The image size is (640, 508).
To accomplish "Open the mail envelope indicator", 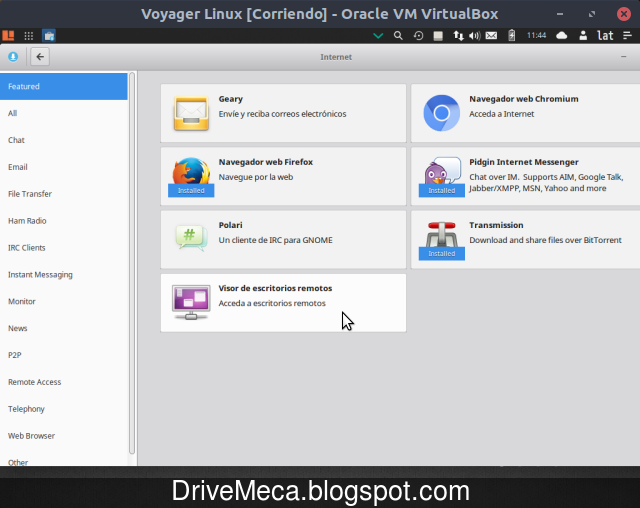I will pyautogui.click(x=491, y=36).
